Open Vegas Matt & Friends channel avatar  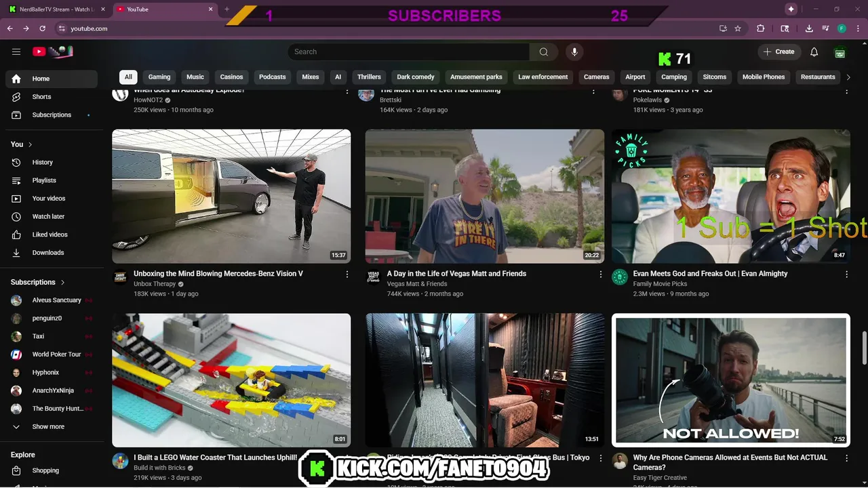point(373,277)
